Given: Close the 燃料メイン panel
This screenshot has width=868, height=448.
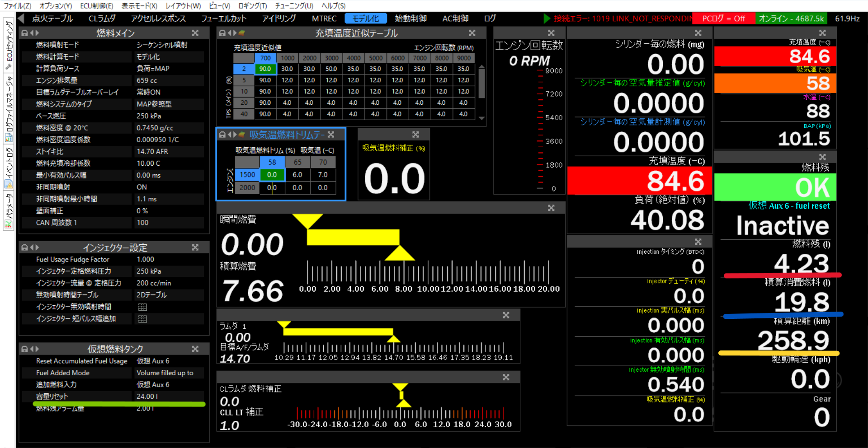Looking at the screenshot, I should coord(195,33).
